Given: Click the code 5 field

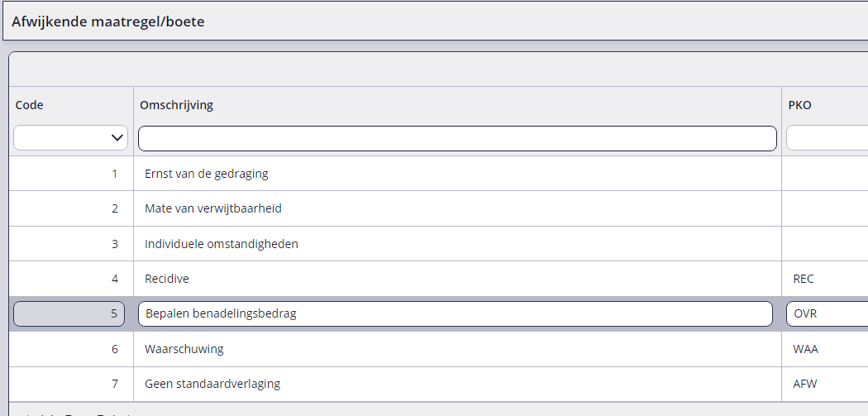Looking at the screenshot, I should point(69,314).
